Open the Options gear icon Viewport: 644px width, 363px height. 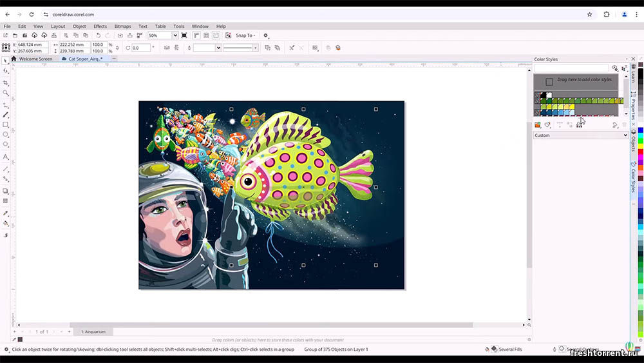[266, 35]
